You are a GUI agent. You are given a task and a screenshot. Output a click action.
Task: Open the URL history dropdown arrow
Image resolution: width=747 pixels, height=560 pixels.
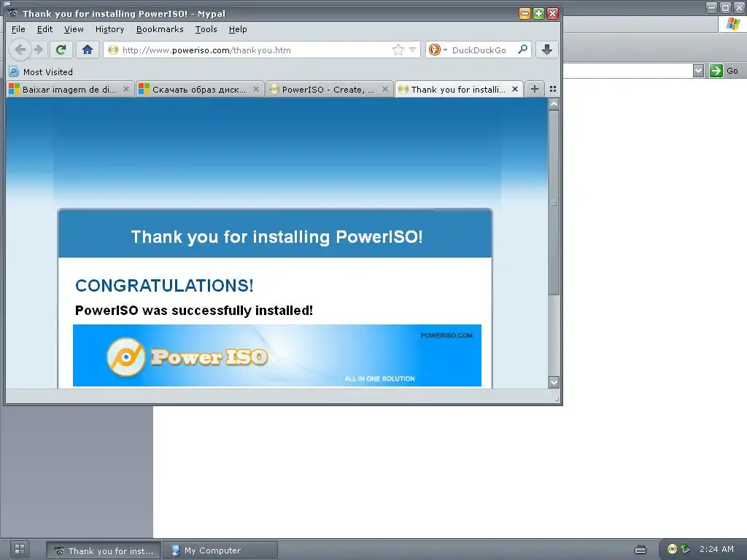point(413,50)
